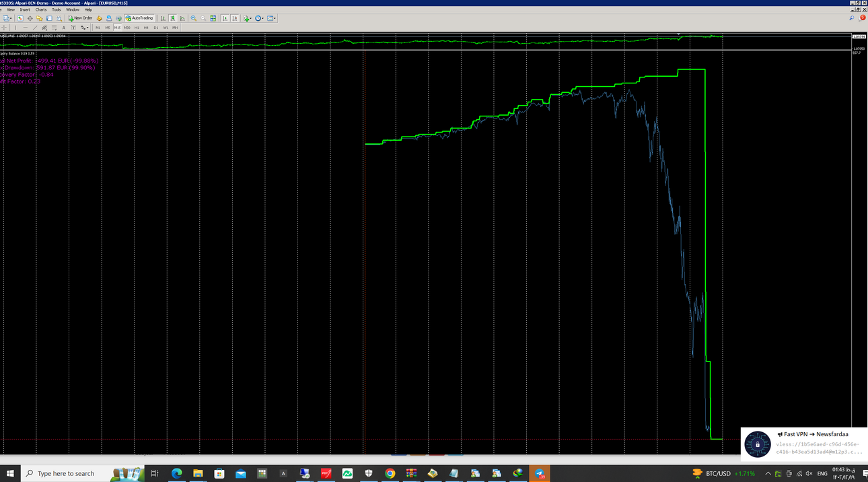Click the New Order button
This screenshot has width=868, height=482.
point(80,18)
